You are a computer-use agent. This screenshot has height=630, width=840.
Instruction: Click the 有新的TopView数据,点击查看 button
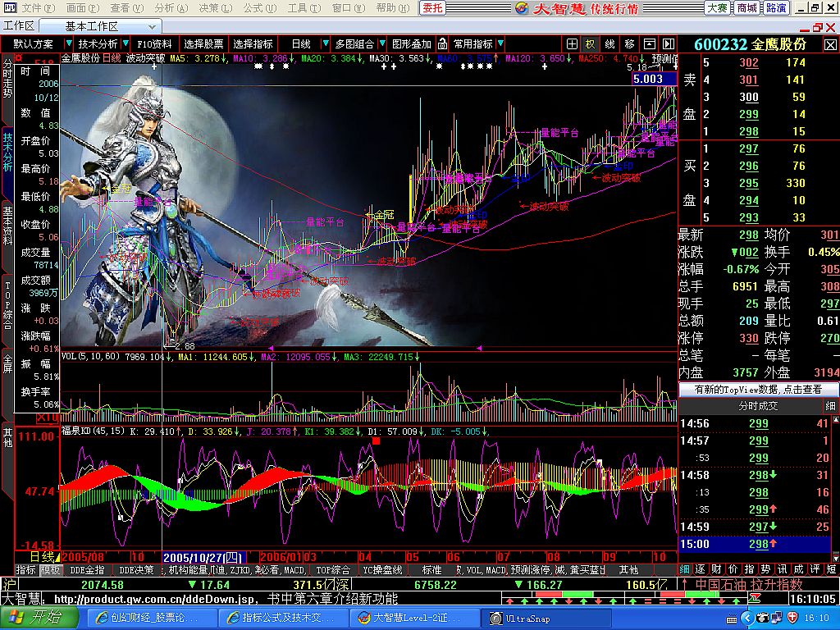[x=757, y=390]
